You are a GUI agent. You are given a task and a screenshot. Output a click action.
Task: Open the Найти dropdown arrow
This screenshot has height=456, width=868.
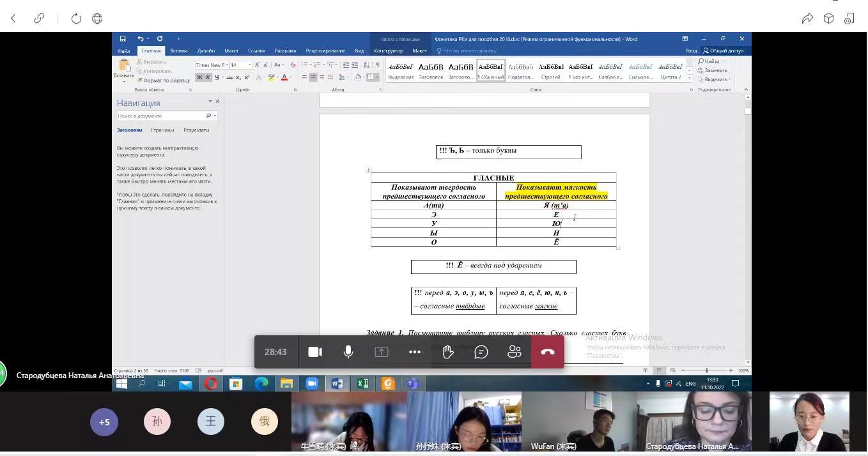point(724,61)
